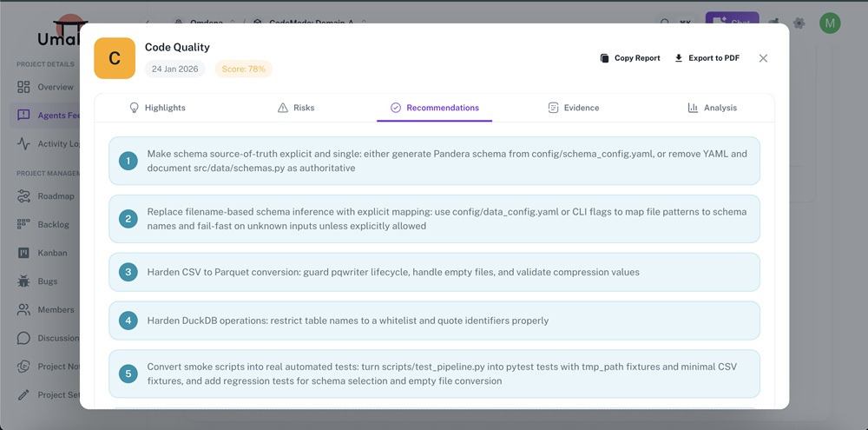The height and width of the screenshot is (430, 868).
Task: Click the search magnifier icon
Action: click(665, 23)
